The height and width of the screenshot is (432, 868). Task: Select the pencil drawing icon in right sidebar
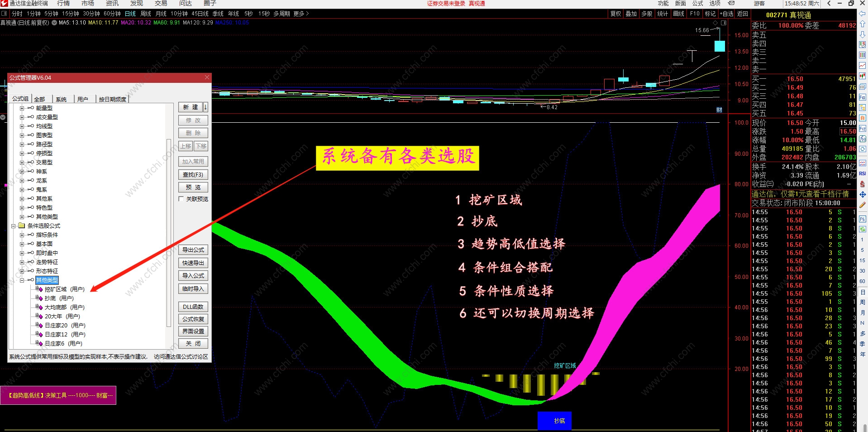(863, 205)
